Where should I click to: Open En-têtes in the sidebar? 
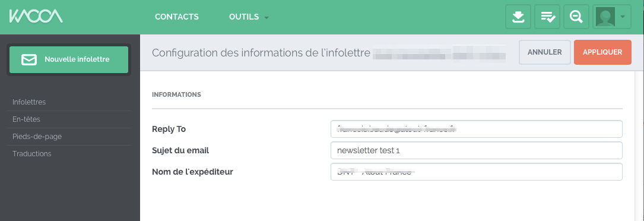[x=26, y=119]
